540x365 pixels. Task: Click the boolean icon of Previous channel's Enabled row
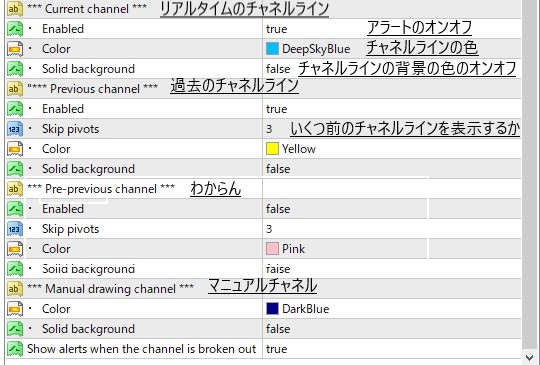[x=15, y=108]
